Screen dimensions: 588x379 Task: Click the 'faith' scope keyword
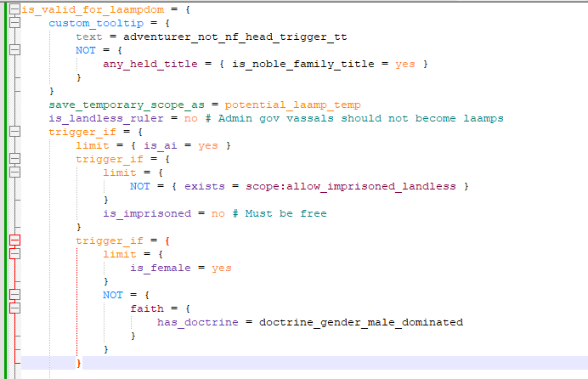click(147, 309)
